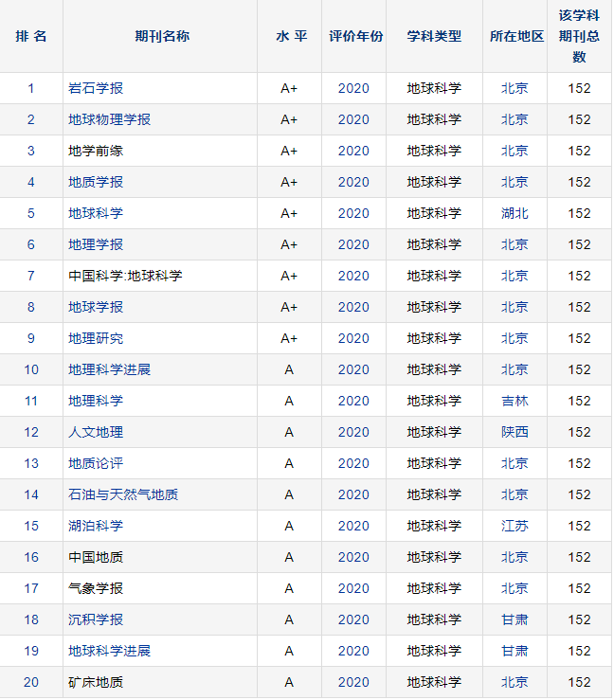Screen dimensions: 614x700
Task: Click the 地质论评 journal link
Action: coord(96,463)
